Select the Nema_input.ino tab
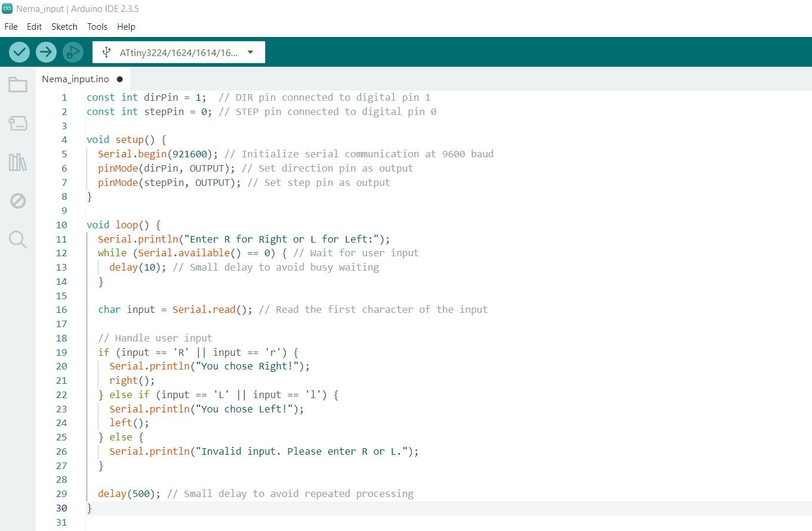This screenshot has height=531, width=812. point(76,79)
